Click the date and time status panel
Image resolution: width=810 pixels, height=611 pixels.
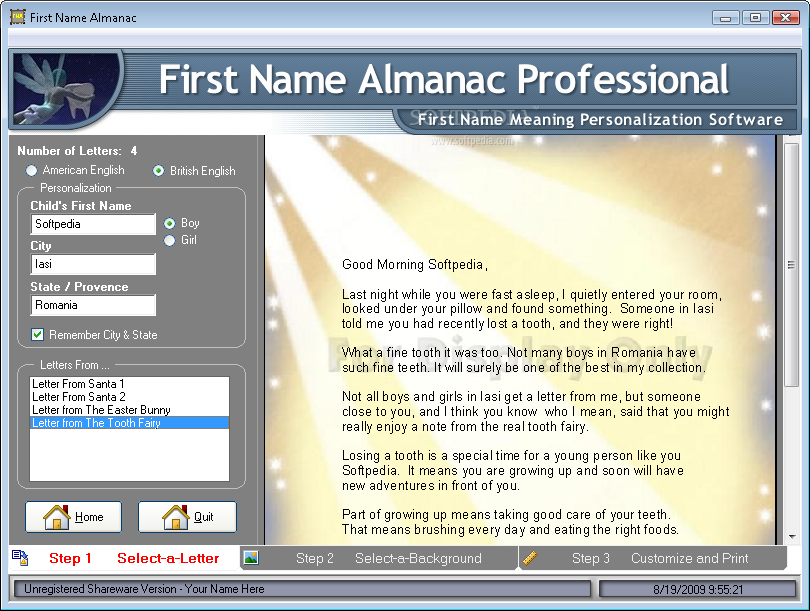697,589
